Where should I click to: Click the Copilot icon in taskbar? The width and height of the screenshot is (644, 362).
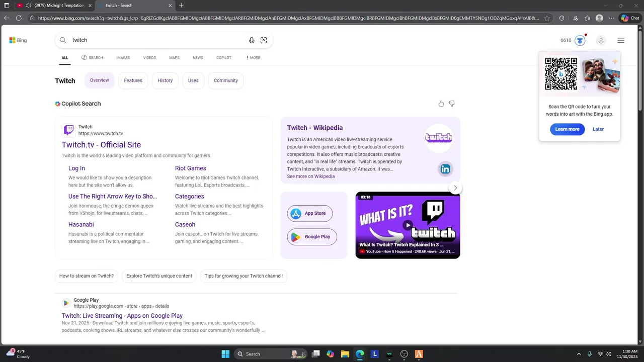pyautogui.click(x=330, y=354)
